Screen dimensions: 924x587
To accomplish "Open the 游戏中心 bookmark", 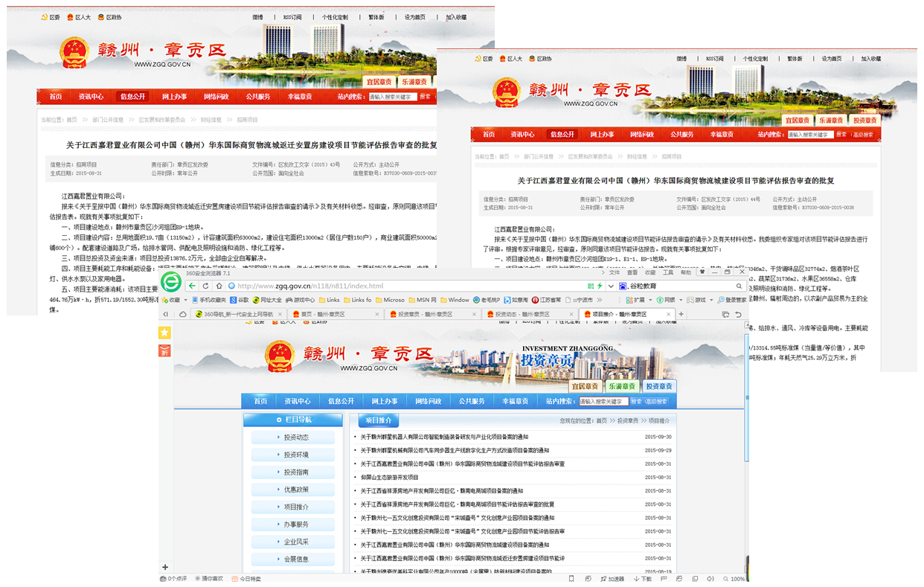I will (301, 300).
